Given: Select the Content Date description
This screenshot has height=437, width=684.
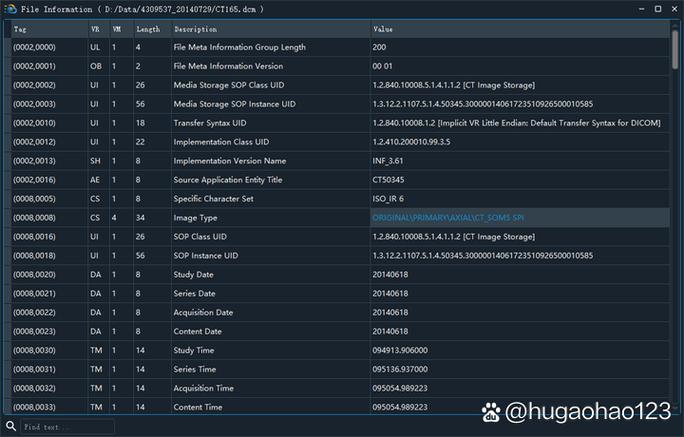Looking at the screenshot, I should [x=197, y=331].
